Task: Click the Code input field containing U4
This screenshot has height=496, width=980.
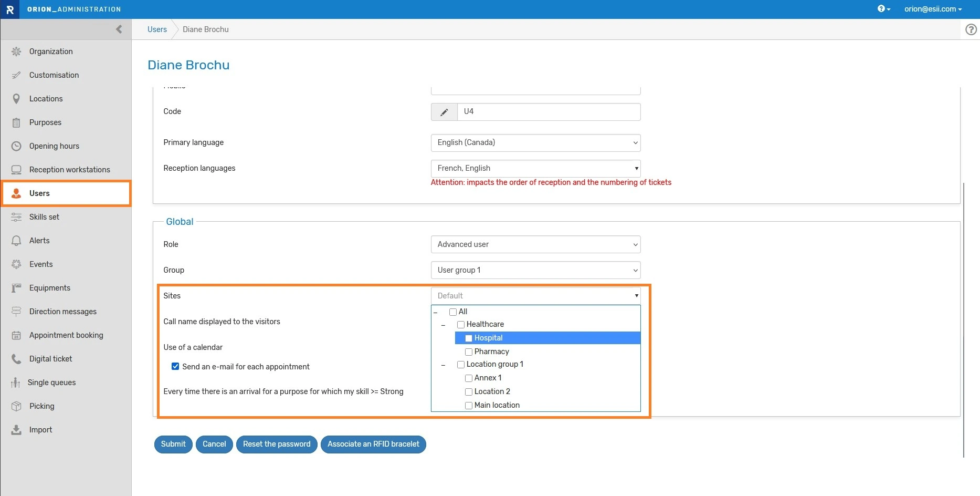Action: point(549,112)
